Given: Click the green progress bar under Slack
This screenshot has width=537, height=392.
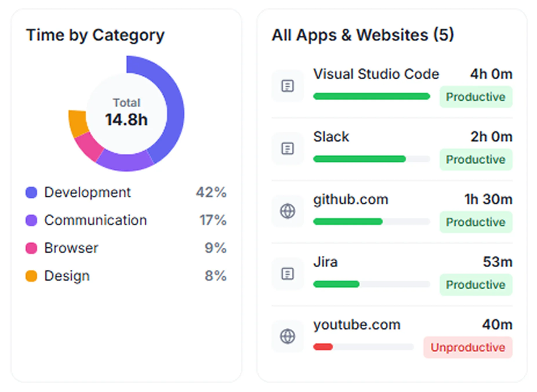Looking at the screenshot, I should point(360,159).
